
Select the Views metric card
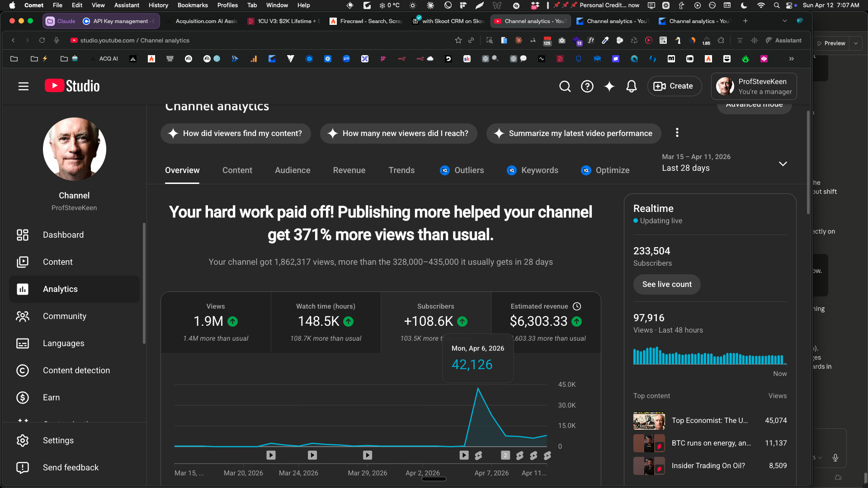click(x=216, y=322)
